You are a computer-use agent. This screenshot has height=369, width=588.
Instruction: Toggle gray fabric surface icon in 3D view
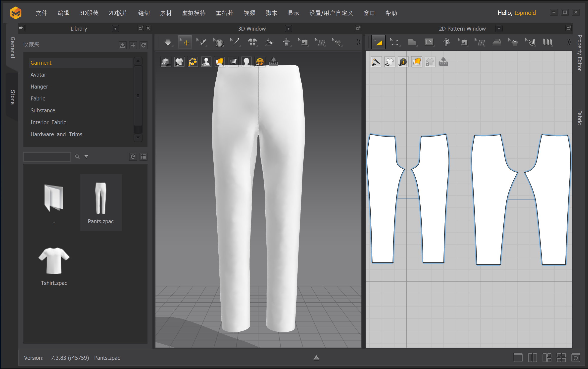tap(233, 62)
